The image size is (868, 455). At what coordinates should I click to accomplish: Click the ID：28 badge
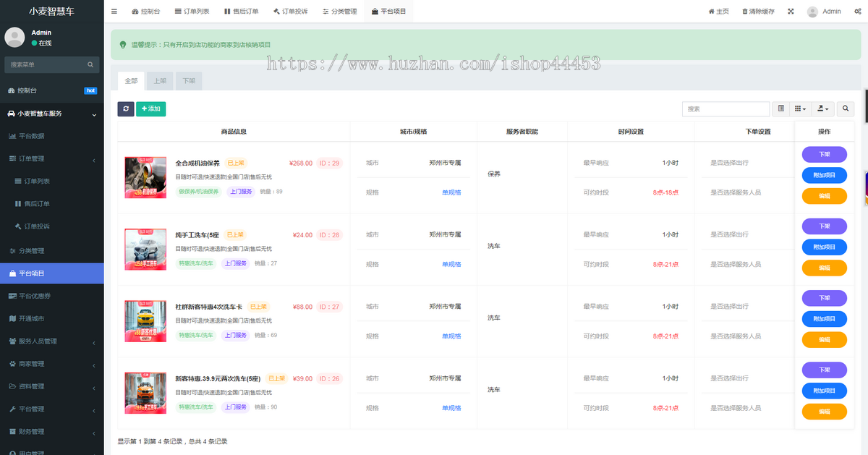pyautogui.click(x=329, y=234)
